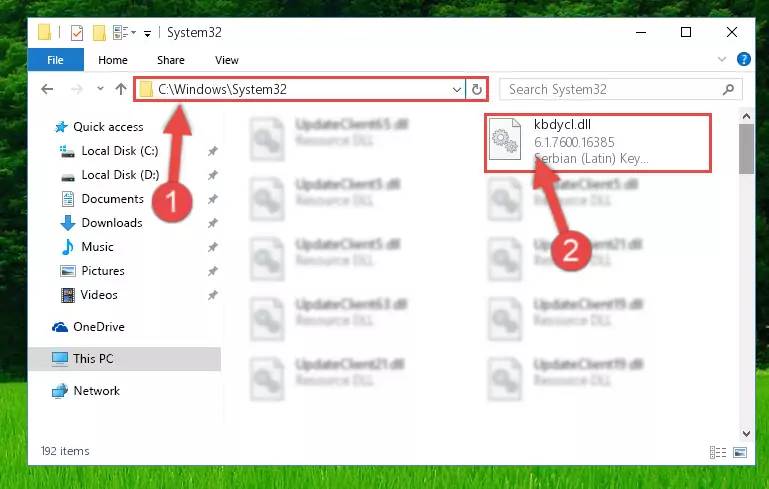Open the Customize Quick Access Toolbar dropdown
This screenshot has width=769, height=489.
tap(147, 33)
